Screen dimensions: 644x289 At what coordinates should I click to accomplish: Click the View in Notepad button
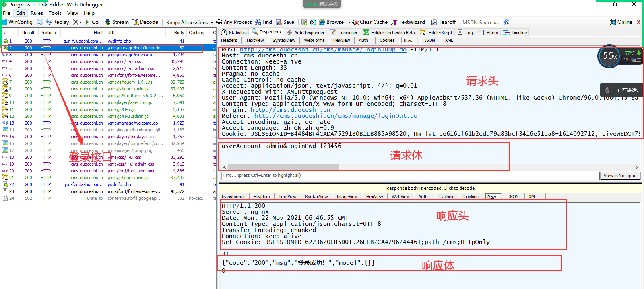pos(620,176)
